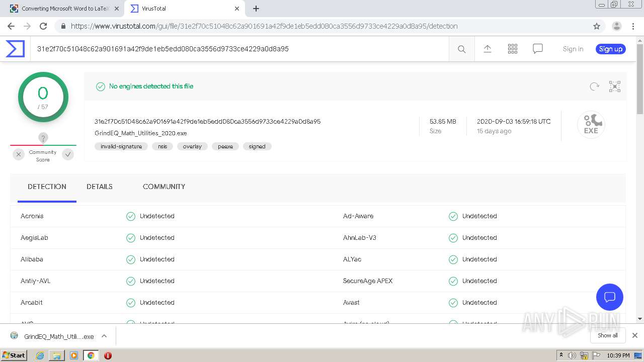Click the 2020-09-03 16:59:18 UTC timestamp
This screenshot has width=644, height=362.
514,121
